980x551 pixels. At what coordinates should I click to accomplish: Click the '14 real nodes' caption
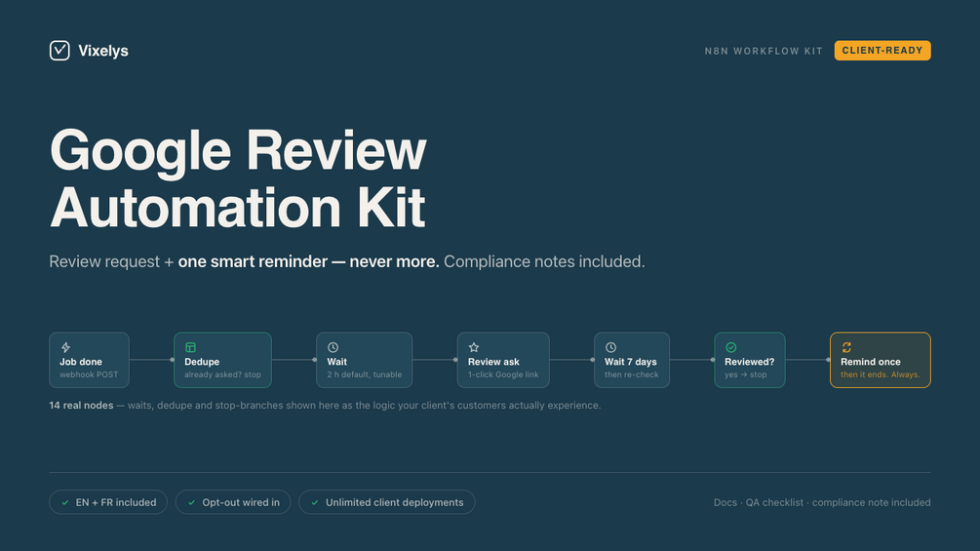click(x=81, y=406)
